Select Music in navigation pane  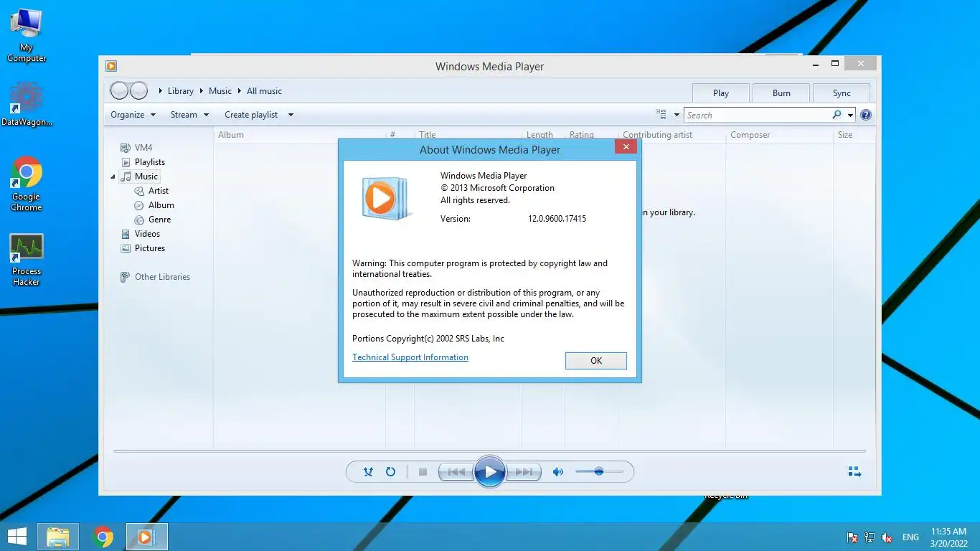[146, 176]
